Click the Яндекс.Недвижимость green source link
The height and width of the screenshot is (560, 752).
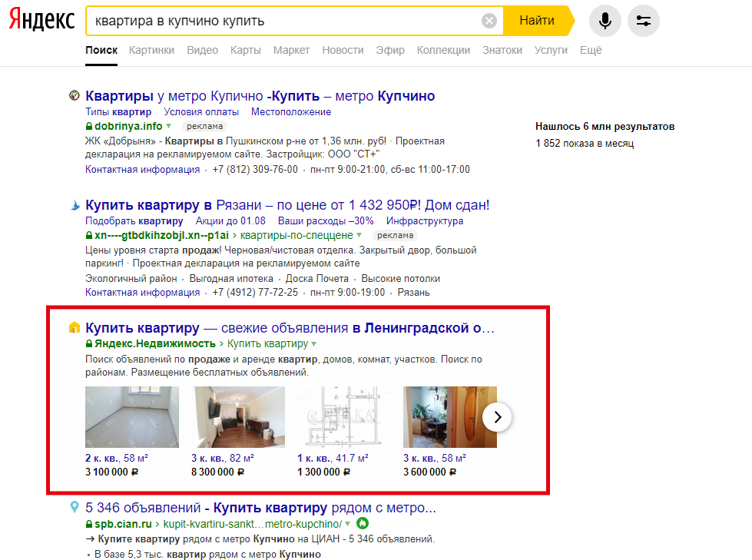[x=155, y=344]
